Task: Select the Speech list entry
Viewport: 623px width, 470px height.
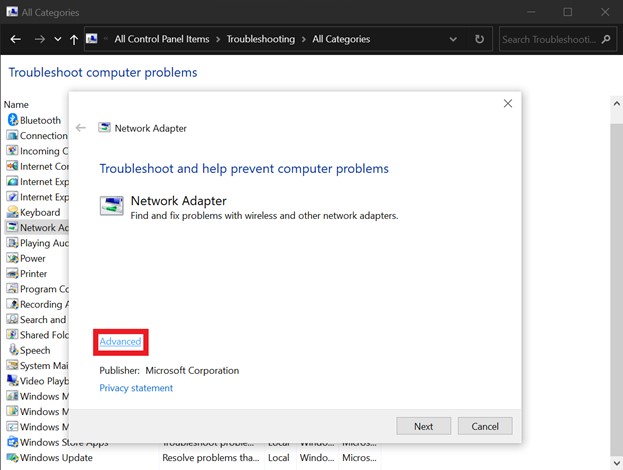Action: point(35,350)
